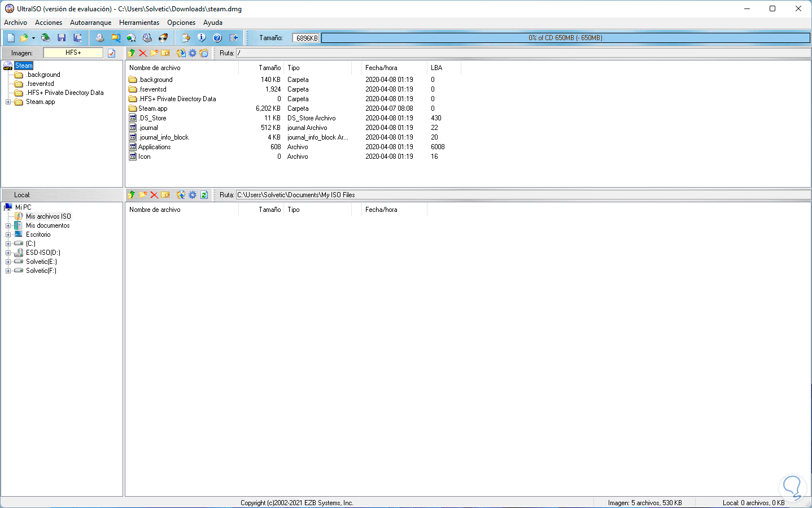812x508 pixels.
Task: Click the Up folder icon in Imagen toolbar
Action: (132, 53)
